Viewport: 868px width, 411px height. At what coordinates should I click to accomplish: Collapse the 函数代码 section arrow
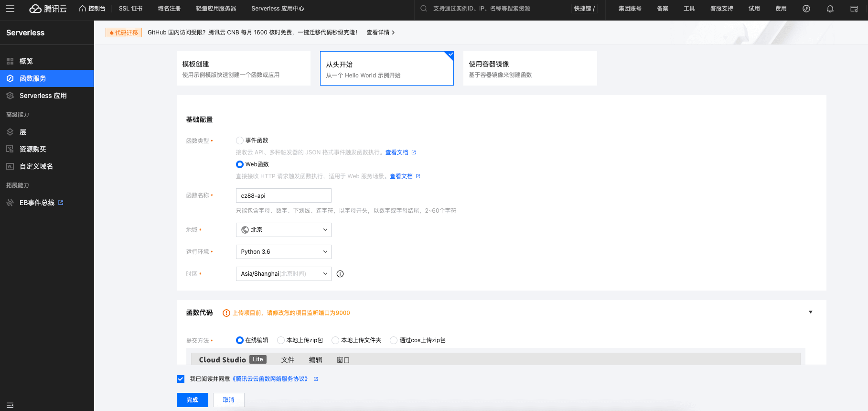(x=810, y=312)
